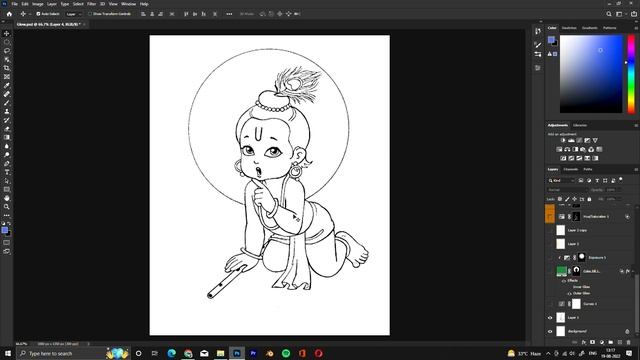640x360 pixels.
Task: Select the Brush tool
Action: point(7,102)
